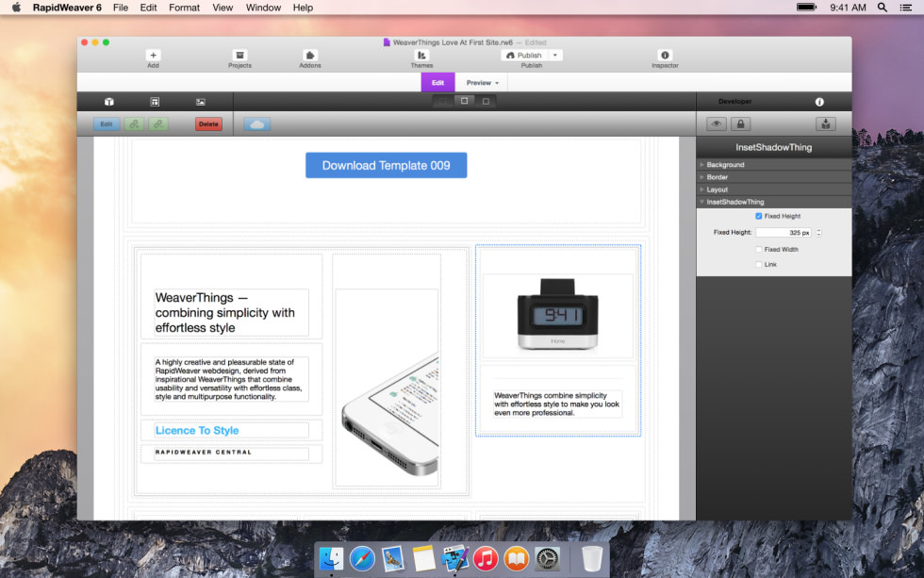Image resolution: width=924 pixels, height=578 pixels.
Task: Select the rightmost square view mode icon
Action: 487,101
